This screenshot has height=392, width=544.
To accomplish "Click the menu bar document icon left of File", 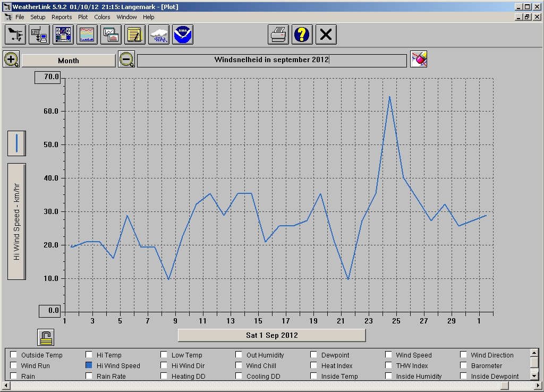I will click(x=8, y=17).
